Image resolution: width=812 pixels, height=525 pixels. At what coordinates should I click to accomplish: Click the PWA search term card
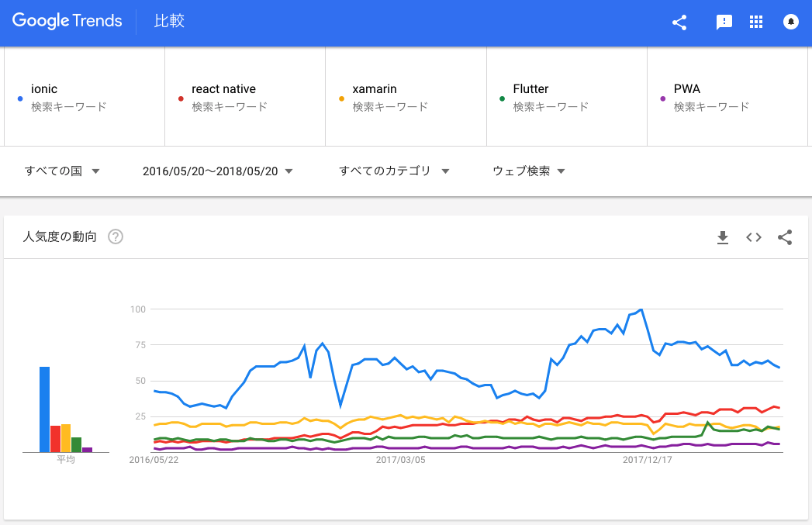click(726, 97)
